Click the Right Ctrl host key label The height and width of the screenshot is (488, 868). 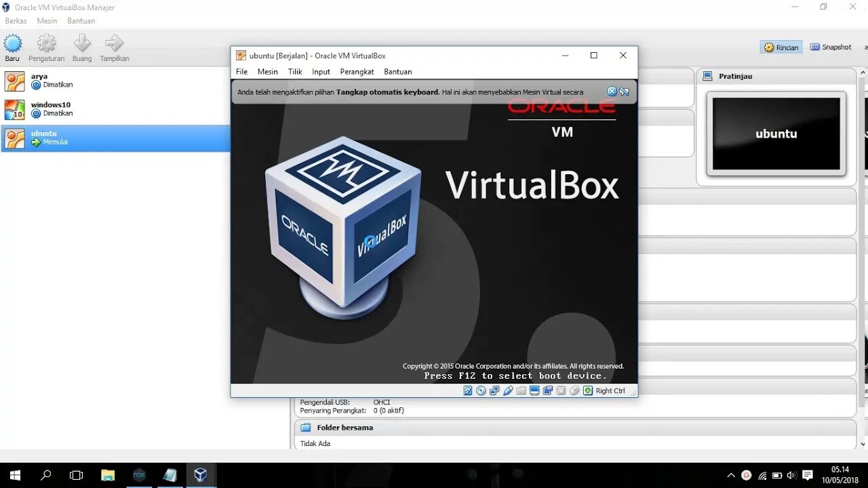pos(610,390)
